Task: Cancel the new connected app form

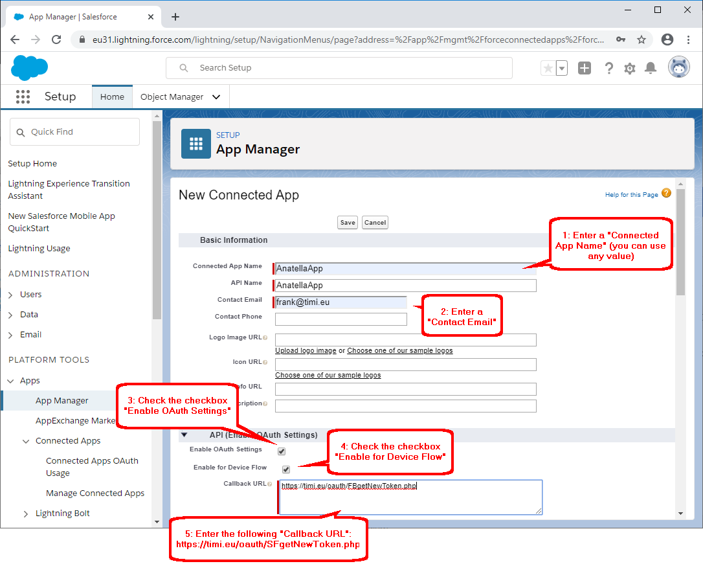Action: [375, 223]
